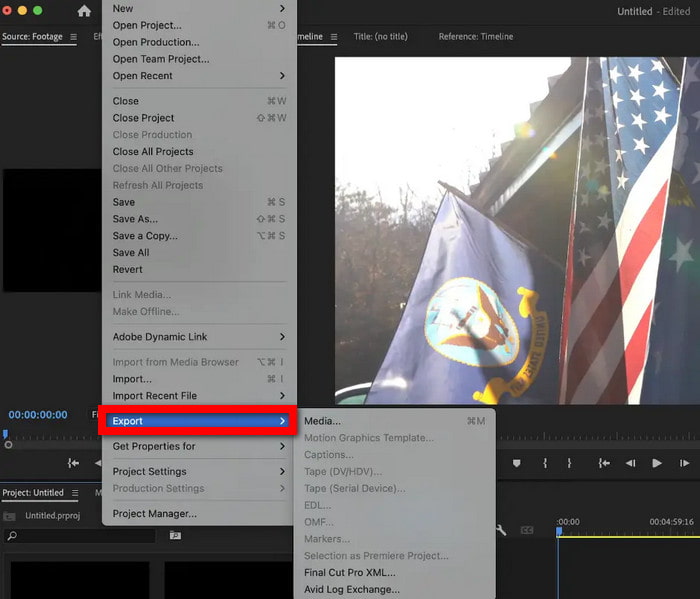Click the Source monitor zoom scroll handle
The image size is (700, 599).
pyautogui.click(x=8, y=445)
